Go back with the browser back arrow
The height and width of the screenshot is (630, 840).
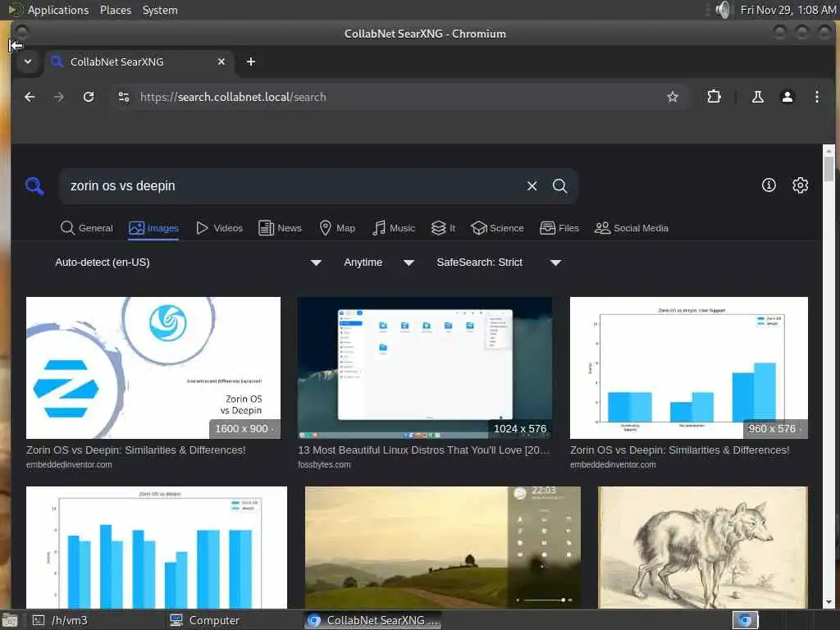pos(30,97)
